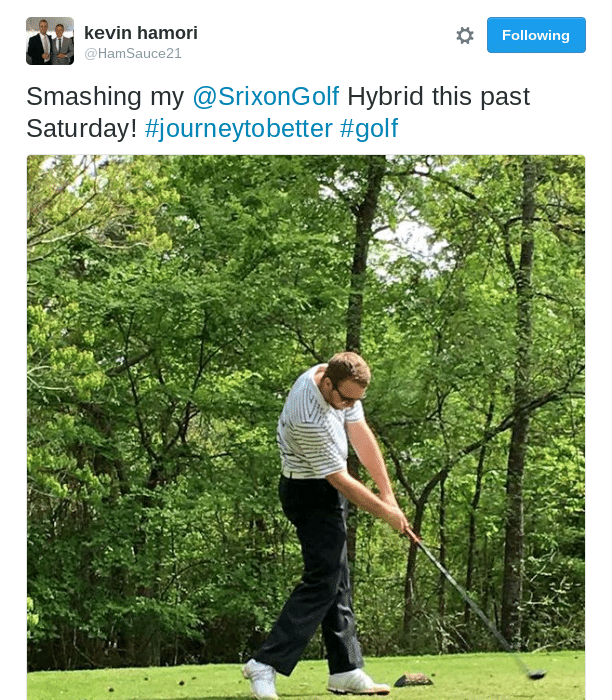Click the Following button
The height and width of the screenshot is (700, 612).
click(x=536, y=35)
